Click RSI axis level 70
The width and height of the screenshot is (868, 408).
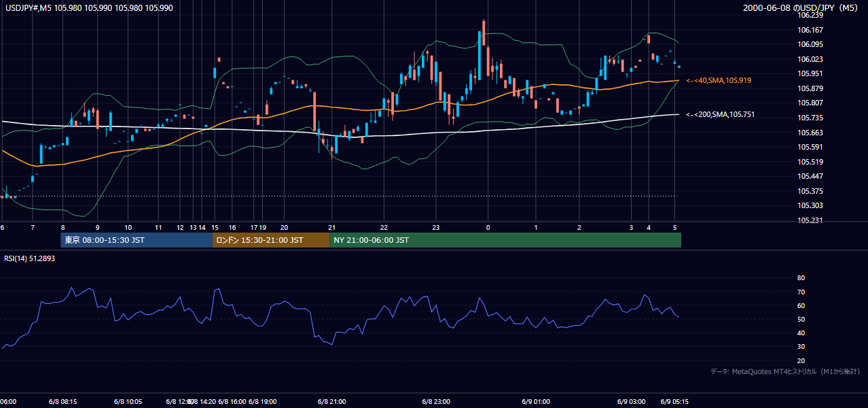(801, 292)
